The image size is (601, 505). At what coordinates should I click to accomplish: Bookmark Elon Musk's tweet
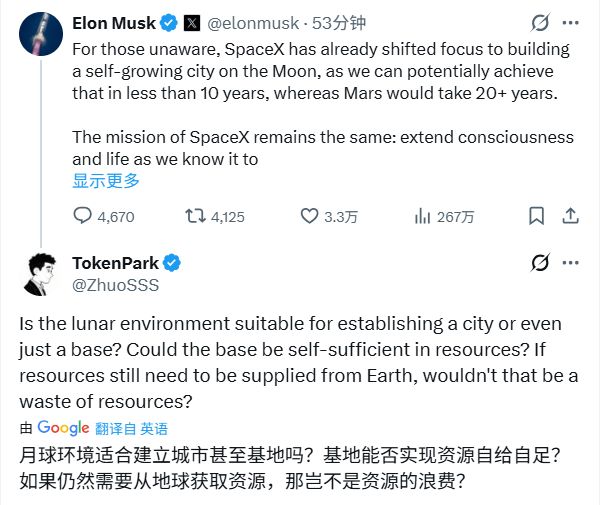(537, 216)
